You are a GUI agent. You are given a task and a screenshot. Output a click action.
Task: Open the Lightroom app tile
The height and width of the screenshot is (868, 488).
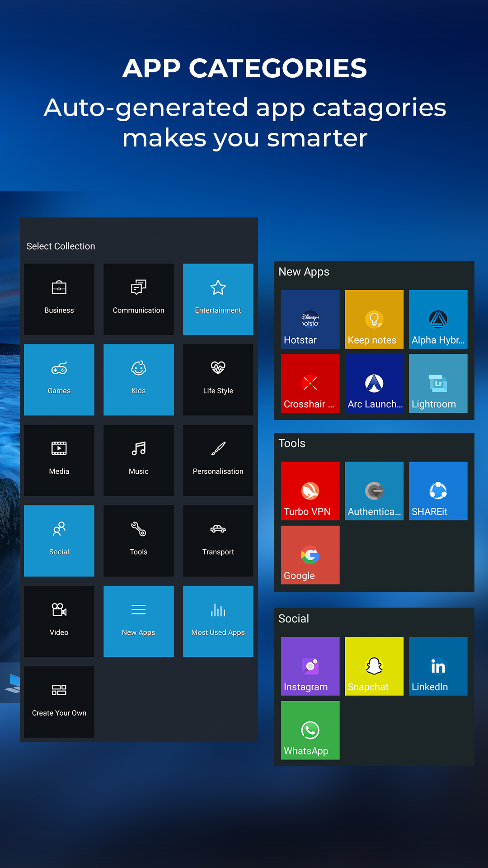pos(438,383)
